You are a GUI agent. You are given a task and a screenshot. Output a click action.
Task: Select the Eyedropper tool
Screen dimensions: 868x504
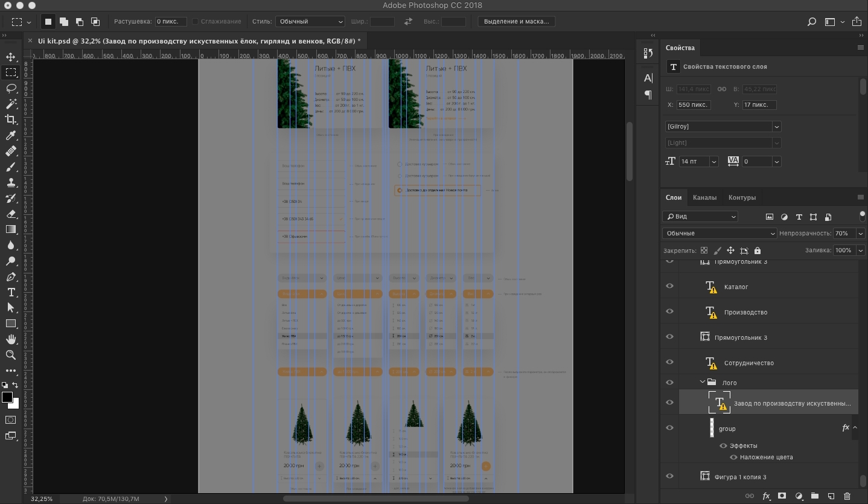pyautogui.click(x=11, y=135)
